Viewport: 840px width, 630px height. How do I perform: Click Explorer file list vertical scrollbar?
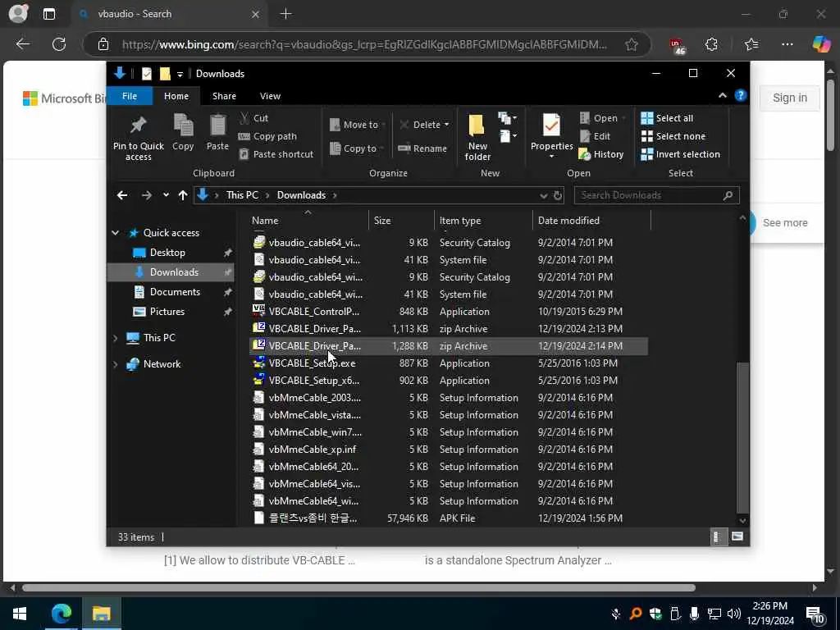(x=742, y=438)
